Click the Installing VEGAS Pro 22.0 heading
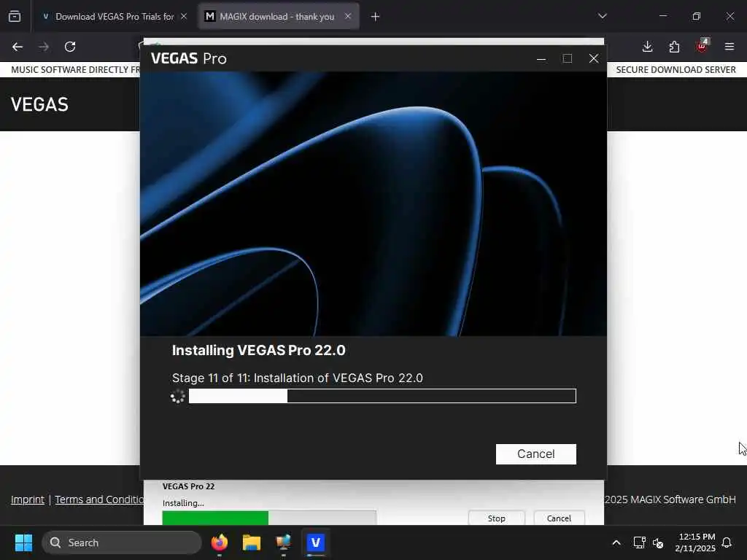 259,351
